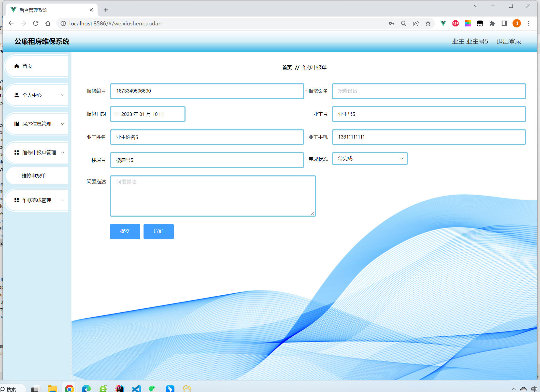This screenshot has height=392, width=540.
Task: Expand the 房屋信息管理 menu
Action: [37, 124]
